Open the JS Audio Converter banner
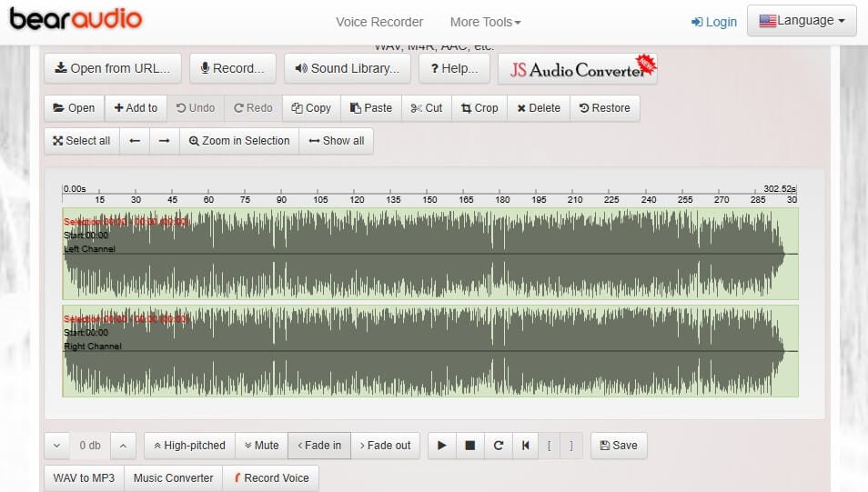868x492 pixels. click(578, 69)
